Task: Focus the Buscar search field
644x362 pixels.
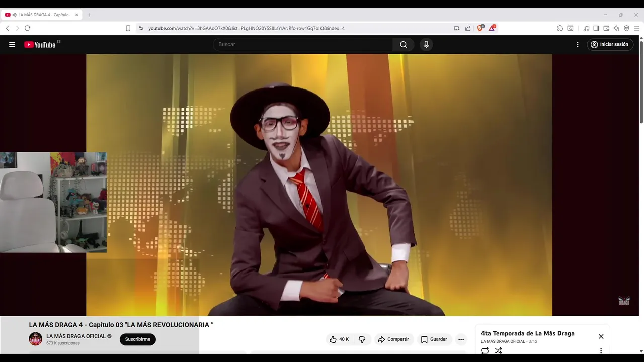Action: click(303, 44)
